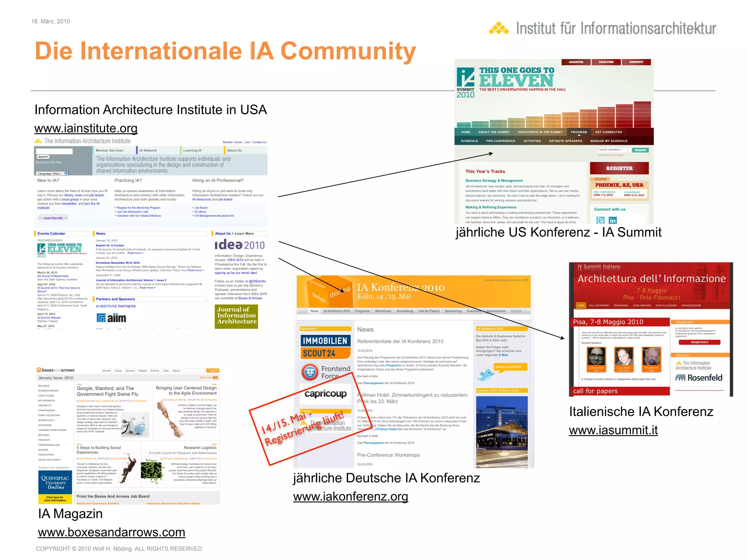Open the Contact Us link on IA Institute

[259, 142]
